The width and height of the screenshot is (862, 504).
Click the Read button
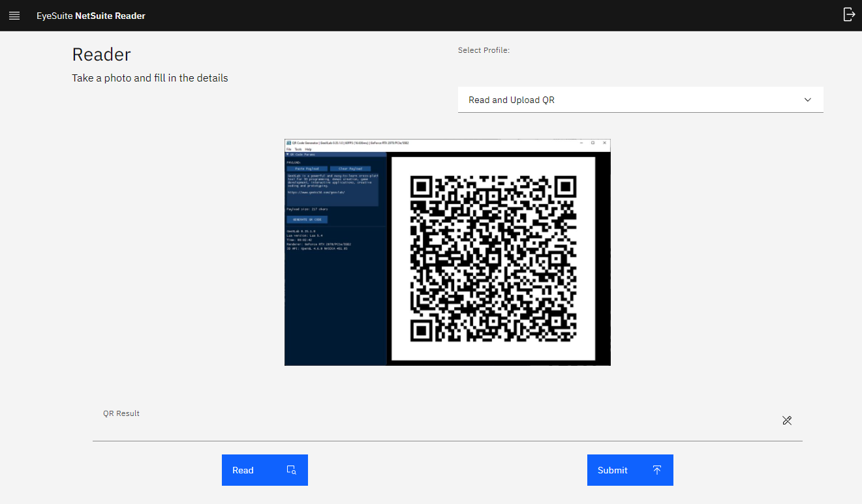pos(265,470)
